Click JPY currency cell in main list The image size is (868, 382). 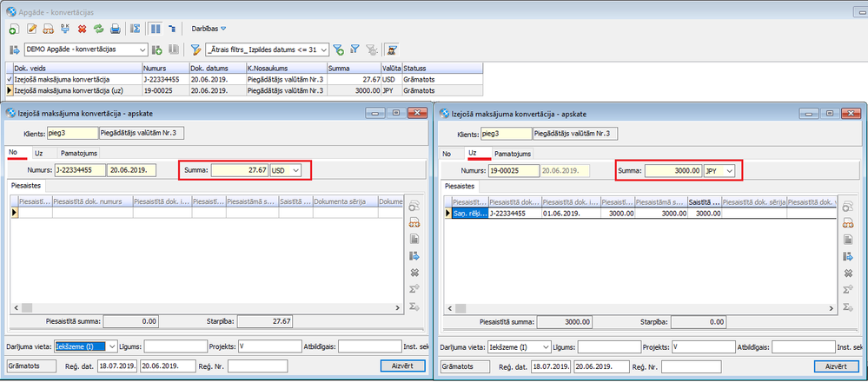coord(391,89)
